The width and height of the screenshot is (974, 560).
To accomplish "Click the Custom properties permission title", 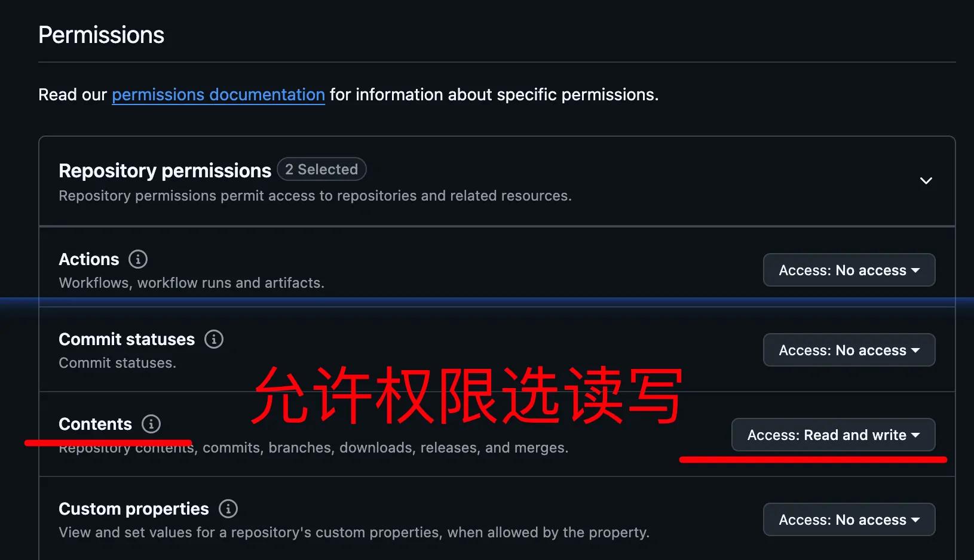I will click(134, 509).
